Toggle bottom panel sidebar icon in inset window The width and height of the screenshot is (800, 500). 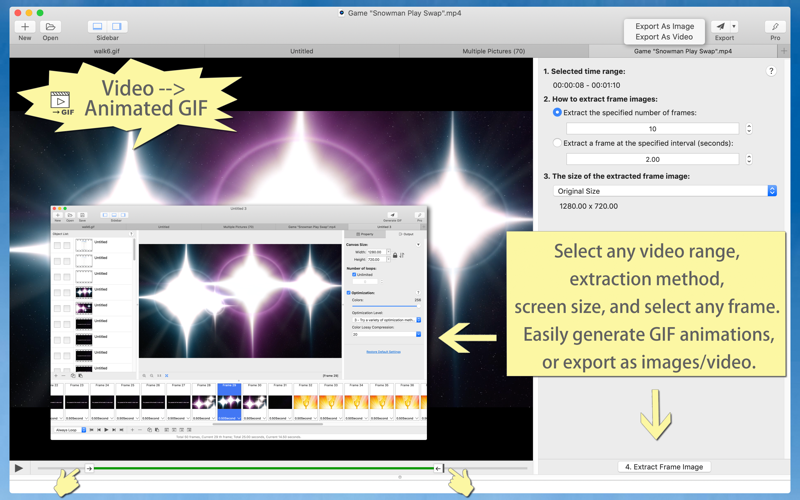click(x=114, y=215)
